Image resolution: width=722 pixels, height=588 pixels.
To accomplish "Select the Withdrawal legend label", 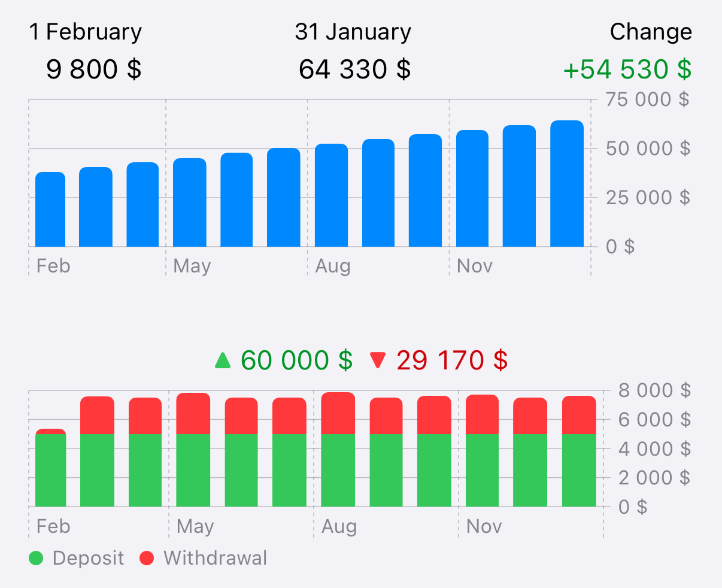I will click(215, 558).
